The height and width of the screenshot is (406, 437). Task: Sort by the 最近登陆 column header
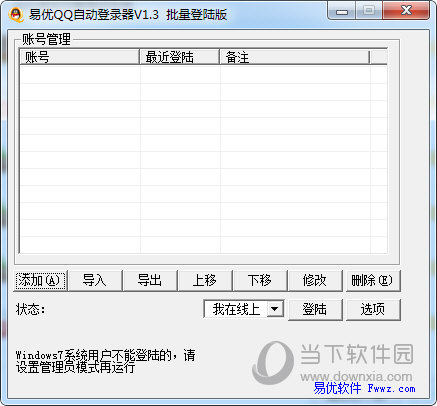click(x=179, y=57)
